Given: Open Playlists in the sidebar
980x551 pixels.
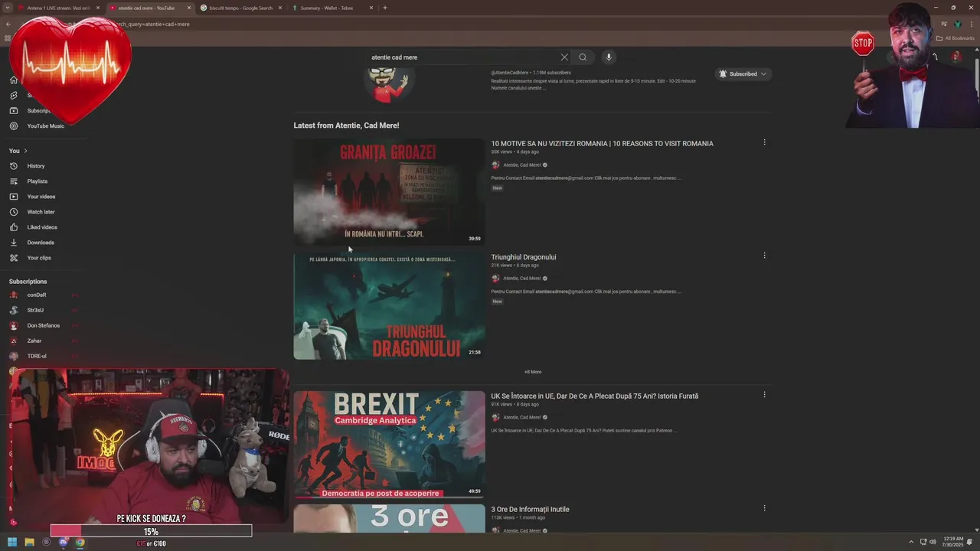Looking at the screenshot, I should click(37, 181).
